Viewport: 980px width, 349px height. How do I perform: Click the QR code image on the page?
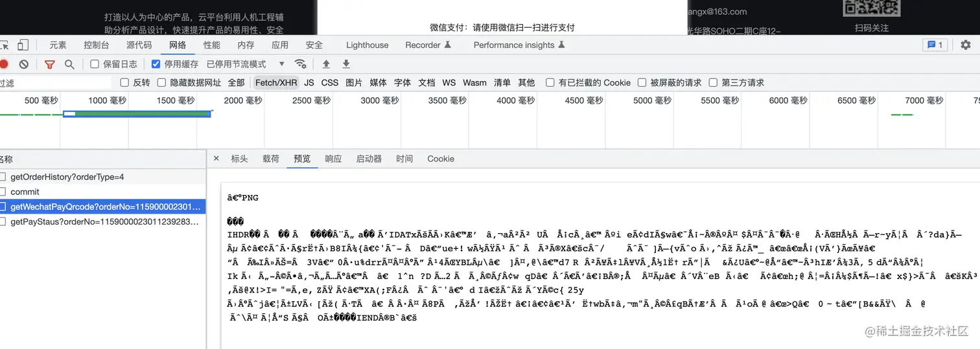pyautogui.click(x=872, y=8)
